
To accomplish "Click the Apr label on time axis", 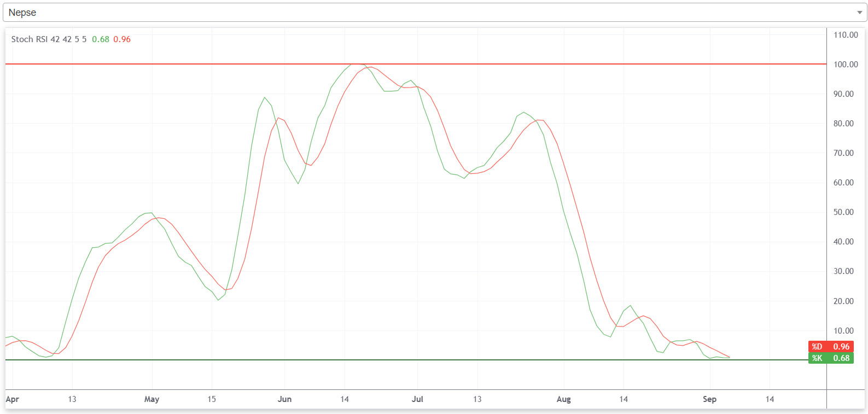I will 12,399.
